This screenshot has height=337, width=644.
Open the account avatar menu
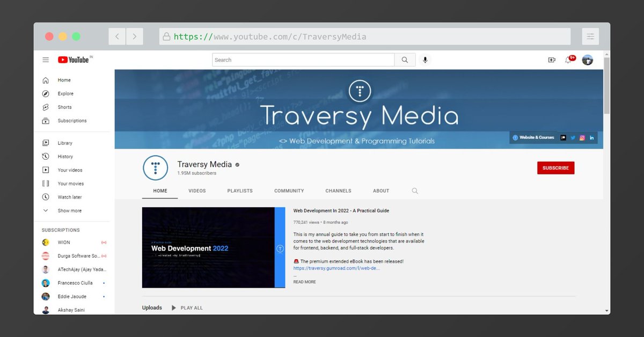588,60
